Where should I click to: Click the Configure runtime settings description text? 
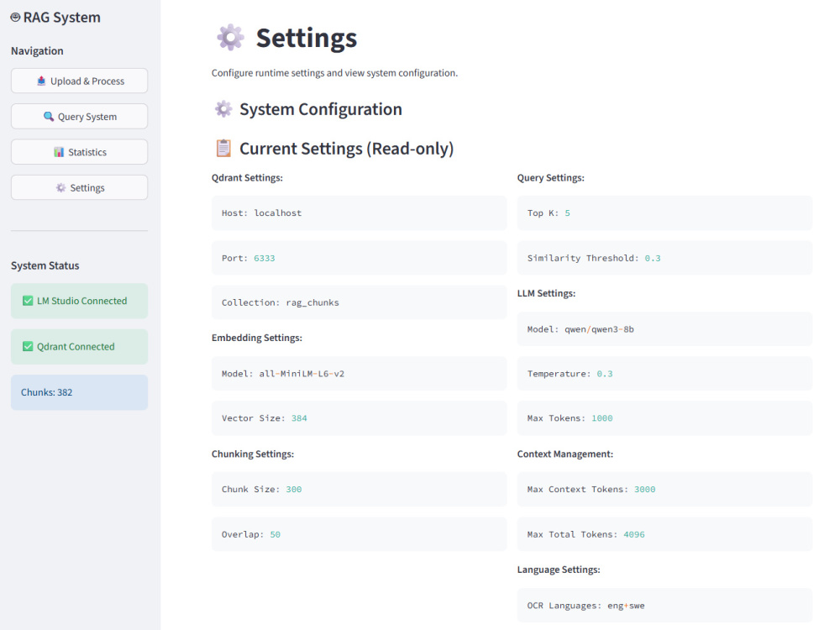(335, 73)
